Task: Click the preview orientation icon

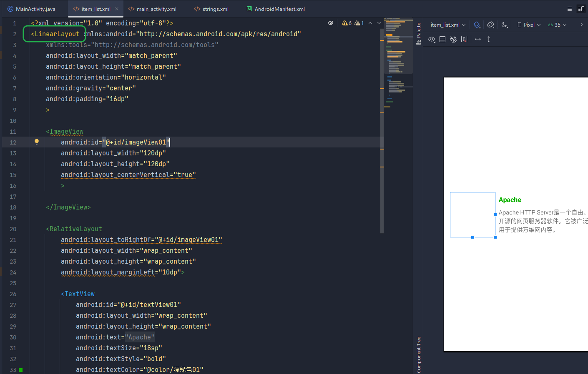Action: coord(490,25)
